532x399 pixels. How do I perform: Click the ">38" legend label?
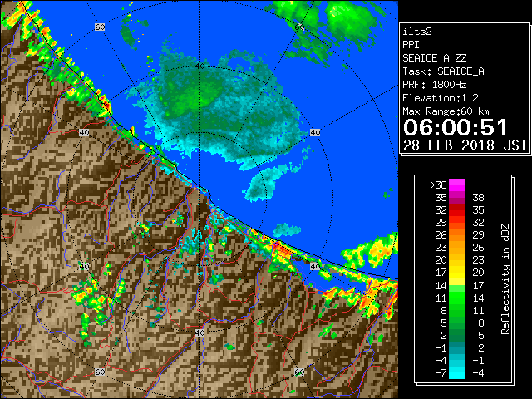coord(438,185)
